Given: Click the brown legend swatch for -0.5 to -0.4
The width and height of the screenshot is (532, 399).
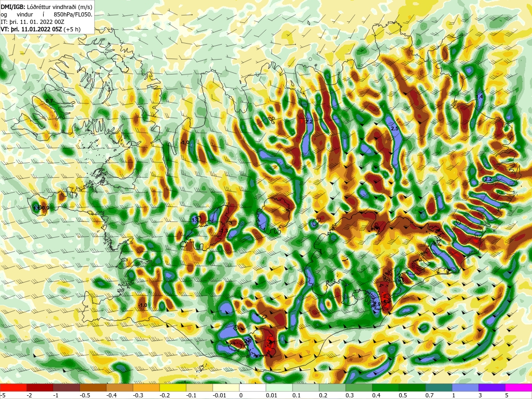Looking at the screenshot, I should click(x=93, y=387).
